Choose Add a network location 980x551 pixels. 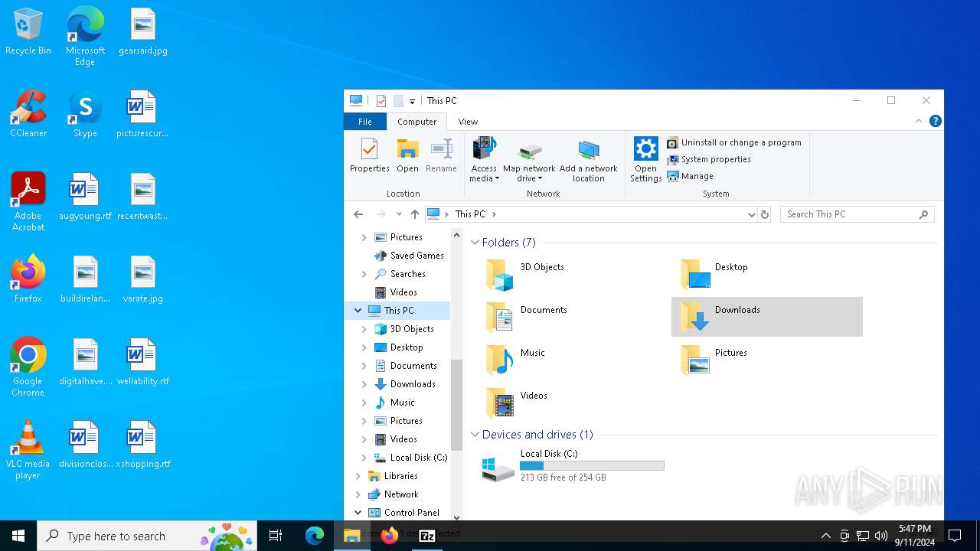tap(588, 161)
